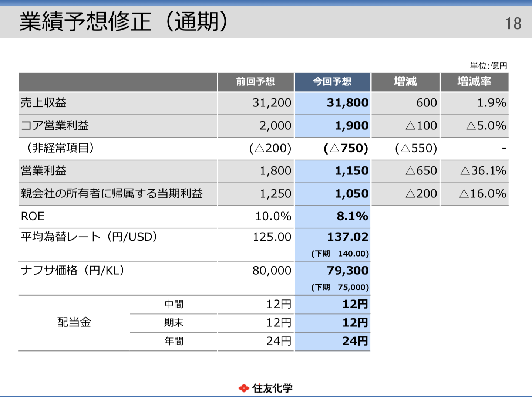Click the value 1,800
The image size is (532, 397).
click(x=275, y=171)
